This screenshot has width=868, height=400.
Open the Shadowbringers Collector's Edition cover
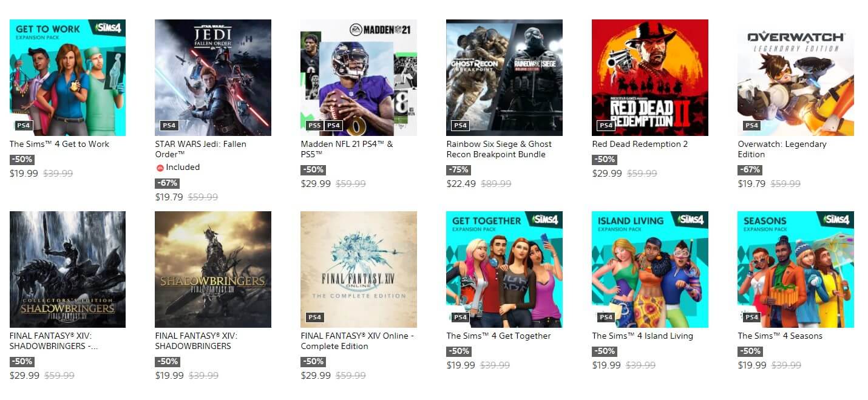[x=67, y=269]
